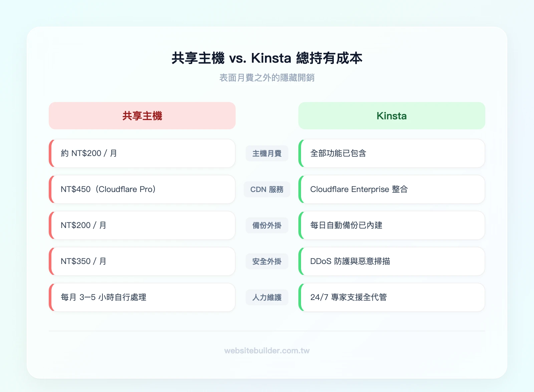534x392 pixels.
Task: Select the green accent bar beside 全部功能已包含
Action: pyautogui.click(x=301, y=153)
